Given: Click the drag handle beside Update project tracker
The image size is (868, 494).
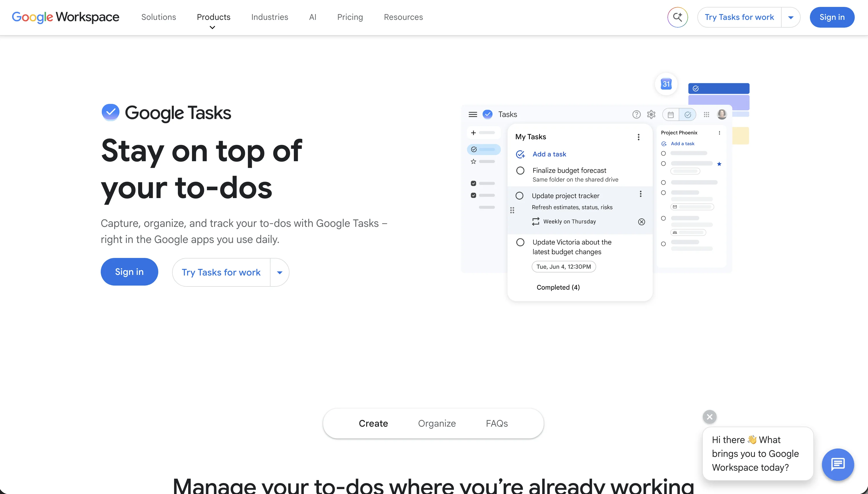Looking at the screenshot, I should (512, 210).
